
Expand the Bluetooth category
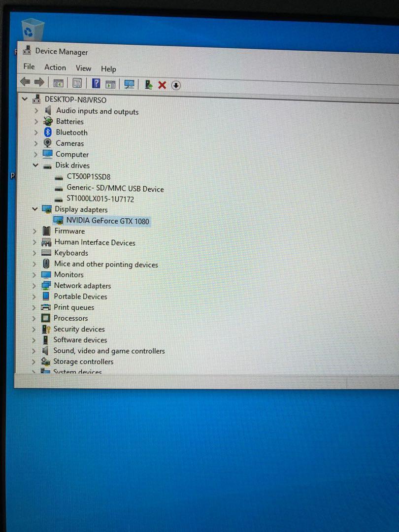(35, 133)
